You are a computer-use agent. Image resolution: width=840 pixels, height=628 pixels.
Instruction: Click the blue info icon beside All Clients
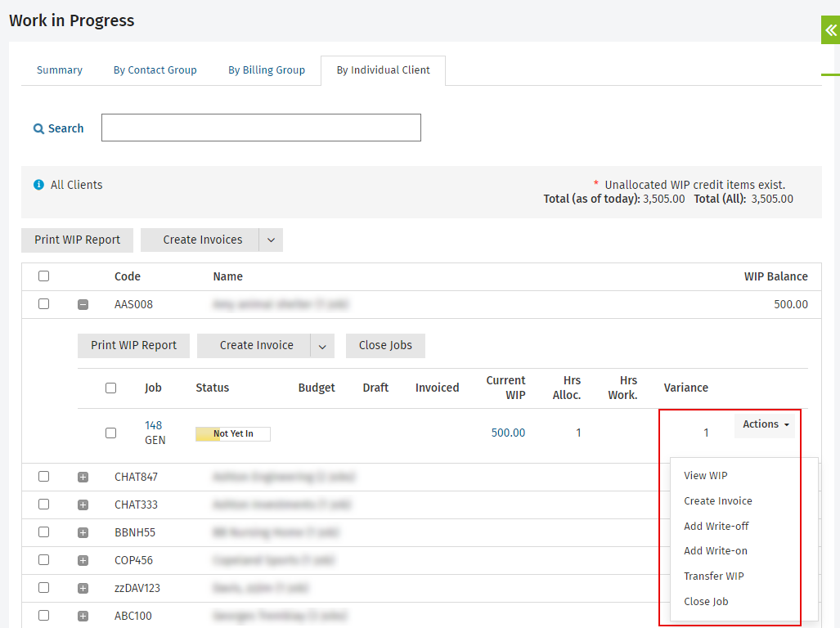tap(38, 185)
